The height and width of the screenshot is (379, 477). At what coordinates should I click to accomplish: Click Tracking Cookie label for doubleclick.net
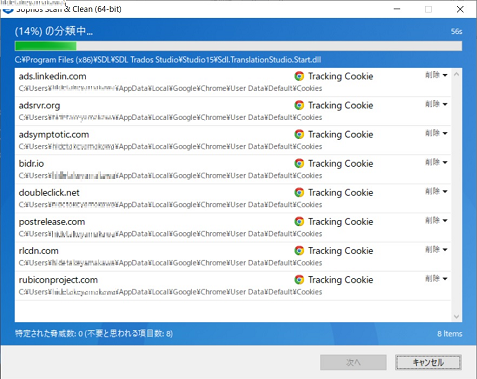tap(340, 192)
